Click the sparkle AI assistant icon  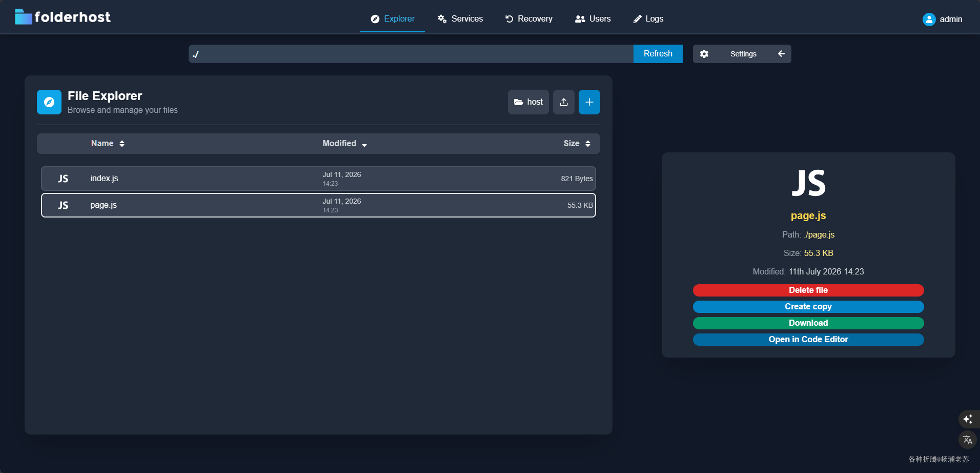(968, 419)
